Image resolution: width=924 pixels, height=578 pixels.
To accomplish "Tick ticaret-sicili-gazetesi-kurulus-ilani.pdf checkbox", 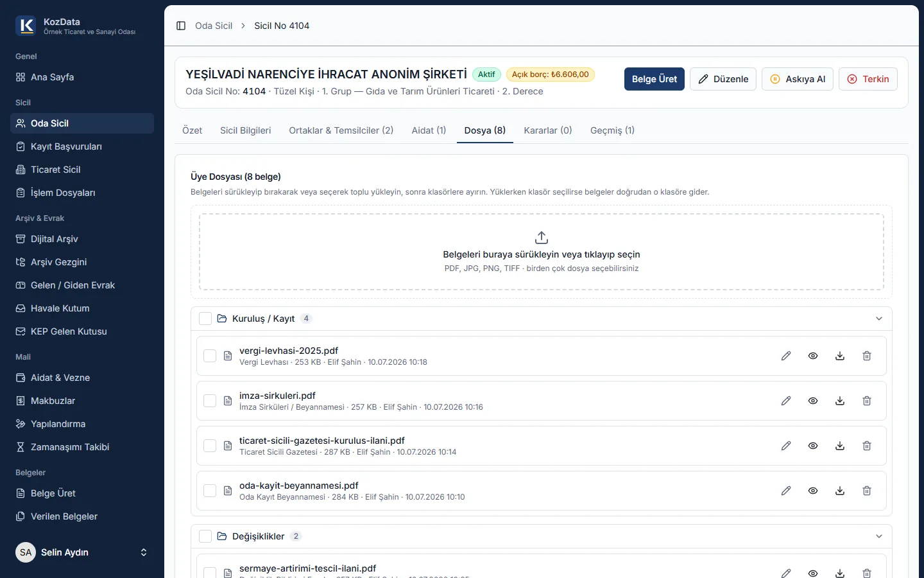I will point(210,446).
